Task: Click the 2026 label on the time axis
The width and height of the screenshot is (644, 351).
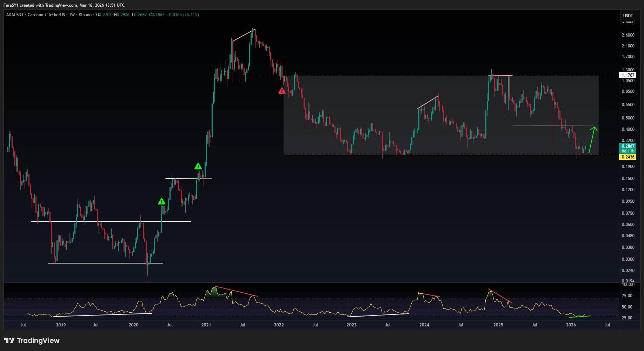Action: tap(571, 325)
